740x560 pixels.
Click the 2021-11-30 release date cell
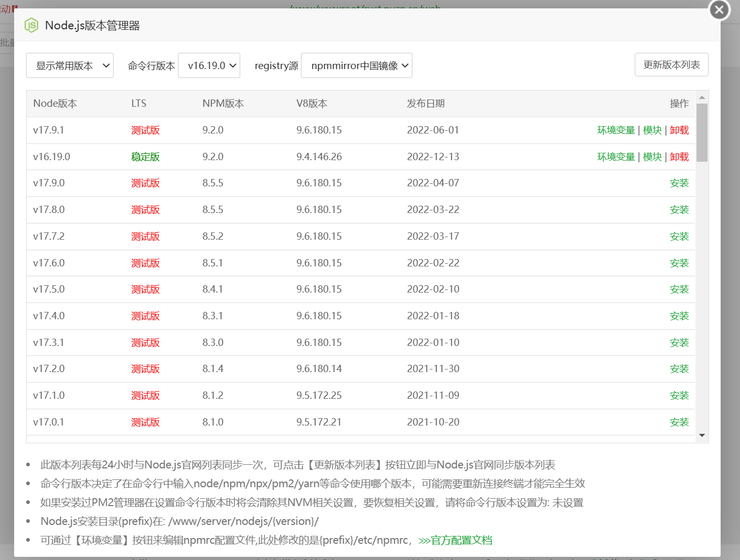click(433, 369)
